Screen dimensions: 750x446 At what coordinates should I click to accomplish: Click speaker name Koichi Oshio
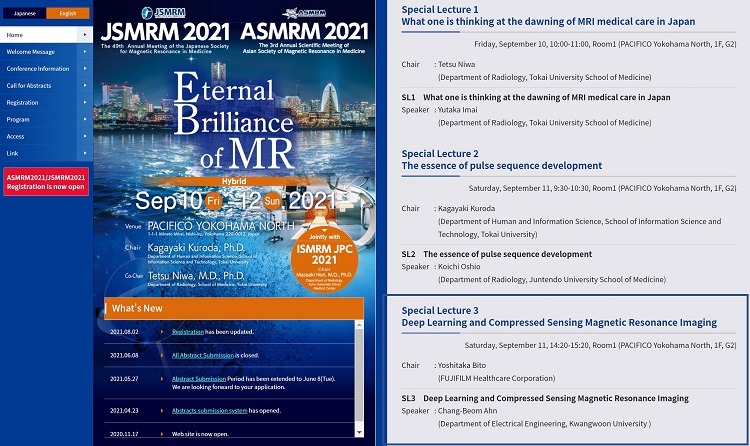click(459, 267)
